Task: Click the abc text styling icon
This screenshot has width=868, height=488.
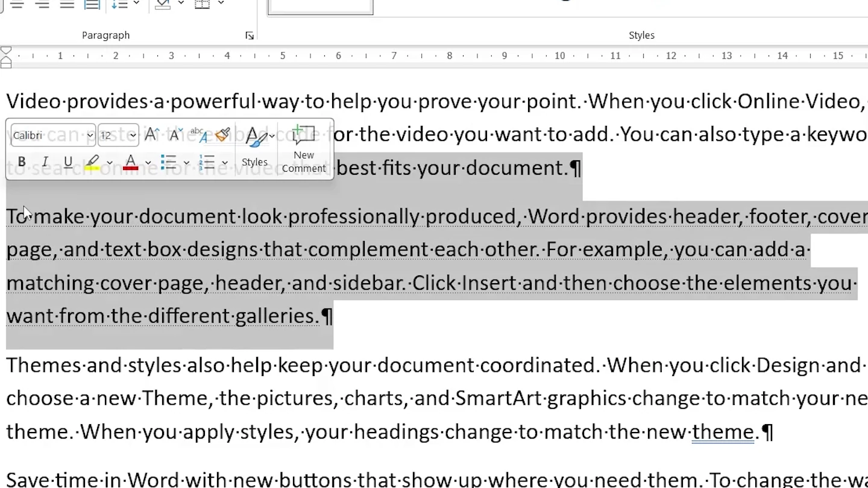Action: [x=198, y=135]
